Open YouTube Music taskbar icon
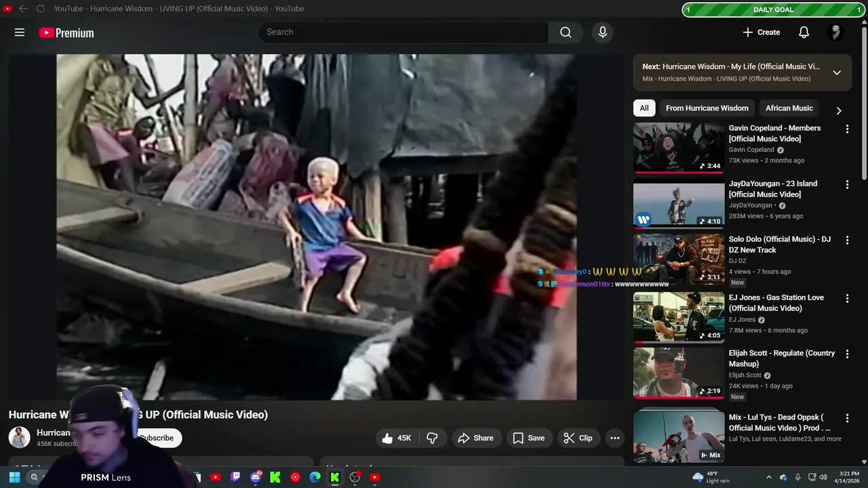Image resolution: width=868 pixels, height=488 pixels. [x=295, y=477]
